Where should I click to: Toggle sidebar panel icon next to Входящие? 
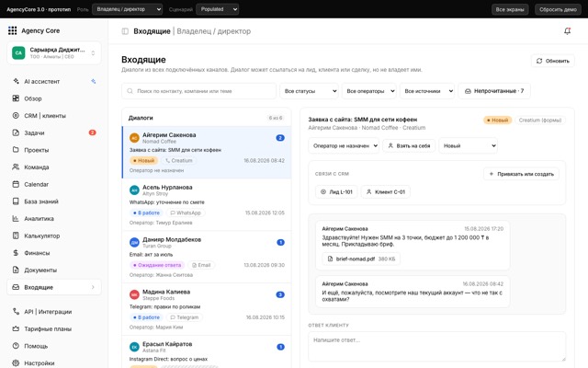125,31
